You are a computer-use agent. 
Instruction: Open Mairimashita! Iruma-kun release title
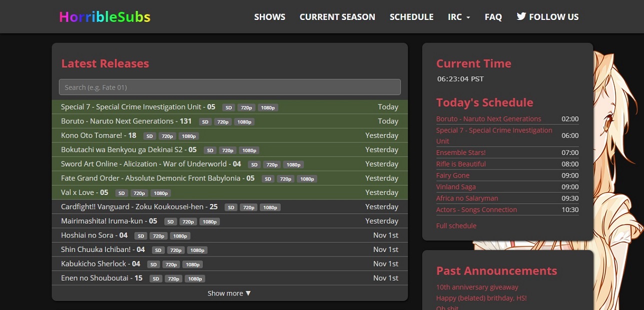click(x=109, y=220)
